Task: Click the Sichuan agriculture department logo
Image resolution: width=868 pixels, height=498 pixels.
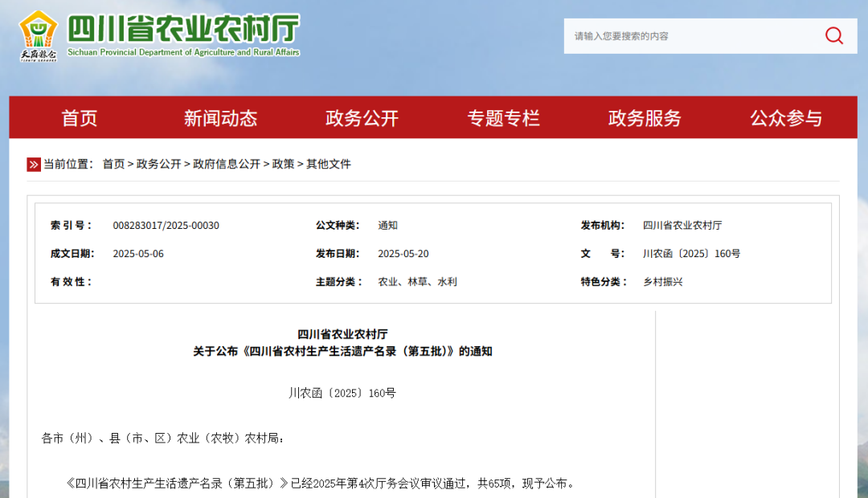Action: (38, 35)
